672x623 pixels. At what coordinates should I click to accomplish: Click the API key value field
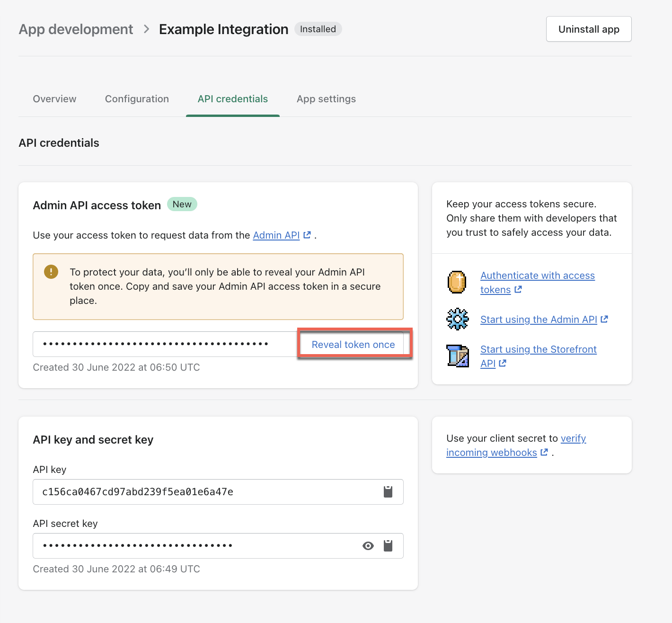point(218,492)
